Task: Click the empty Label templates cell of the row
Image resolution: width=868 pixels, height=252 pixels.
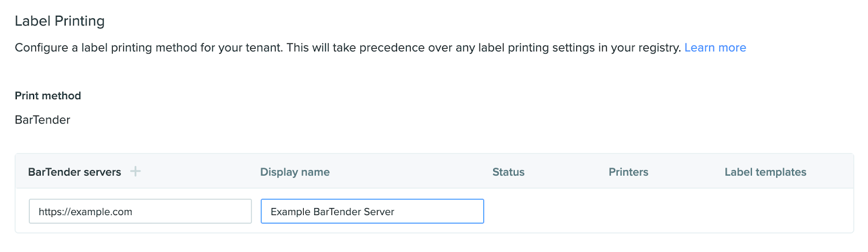Action: (781, 211)
